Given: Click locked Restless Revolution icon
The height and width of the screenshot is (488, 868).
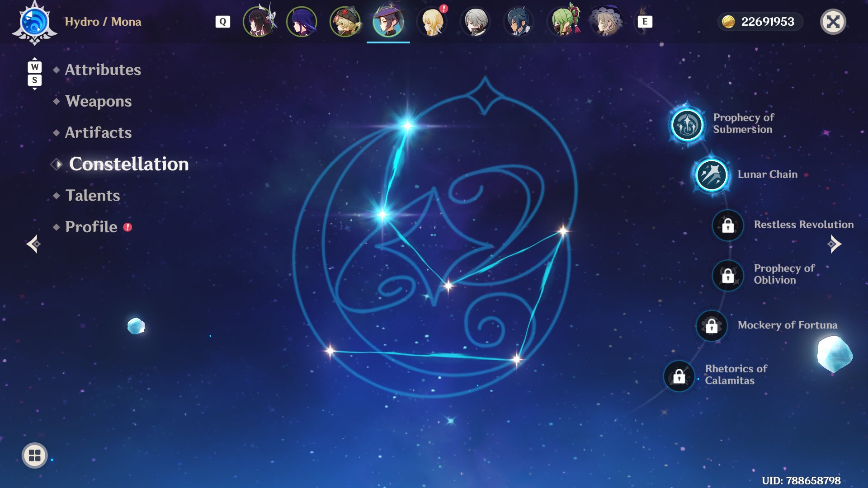Looking at the screenshot, I should pos(728,225).
